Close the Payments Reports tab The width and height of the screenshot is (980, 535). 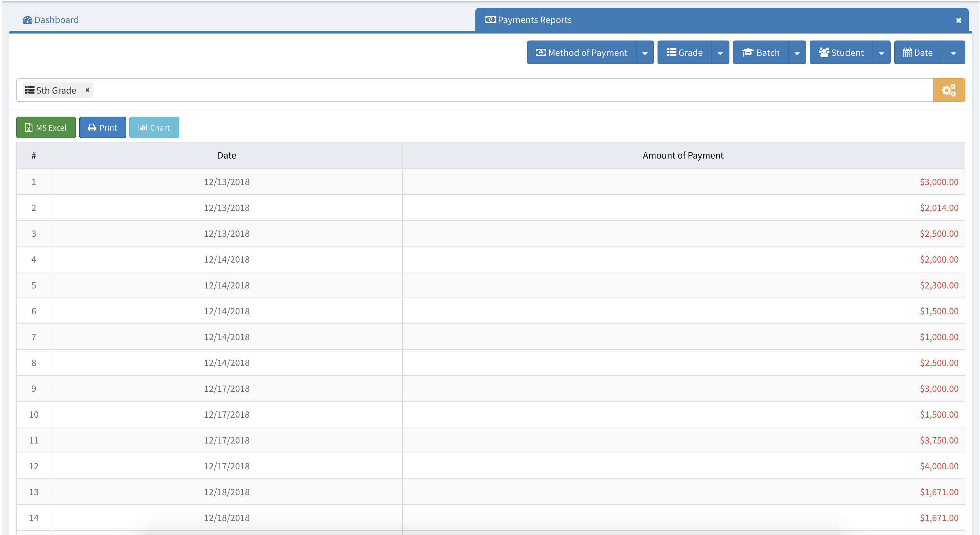958,21
